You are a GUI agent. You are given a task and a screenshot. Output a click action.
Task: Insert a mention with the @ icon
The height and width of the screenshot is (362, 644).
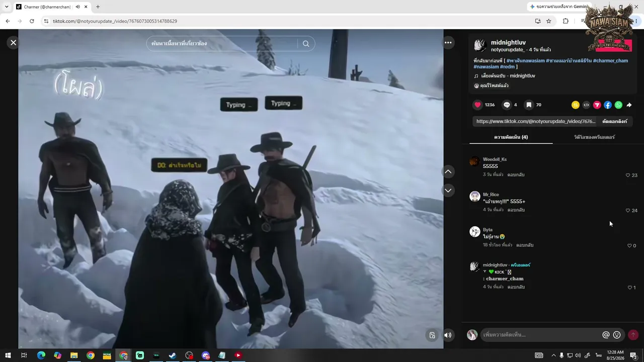pyautogui.click(x=606, y=335)
